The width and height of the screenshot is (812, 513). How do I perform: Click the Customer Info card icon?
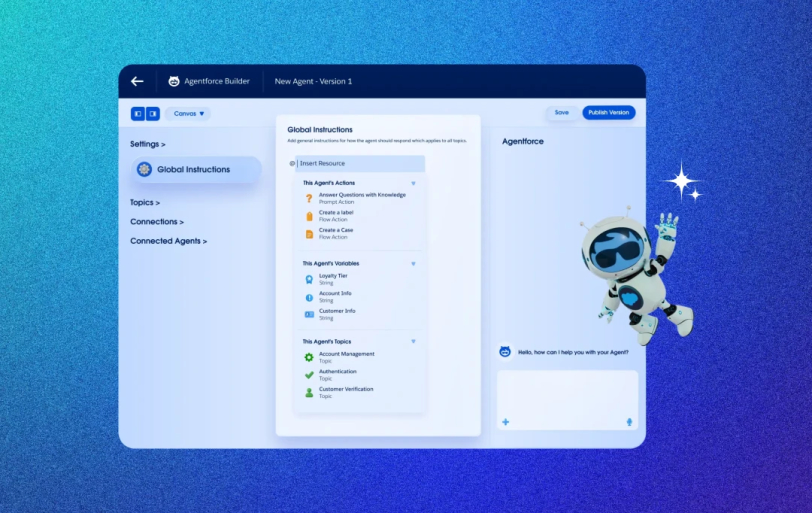309,315
